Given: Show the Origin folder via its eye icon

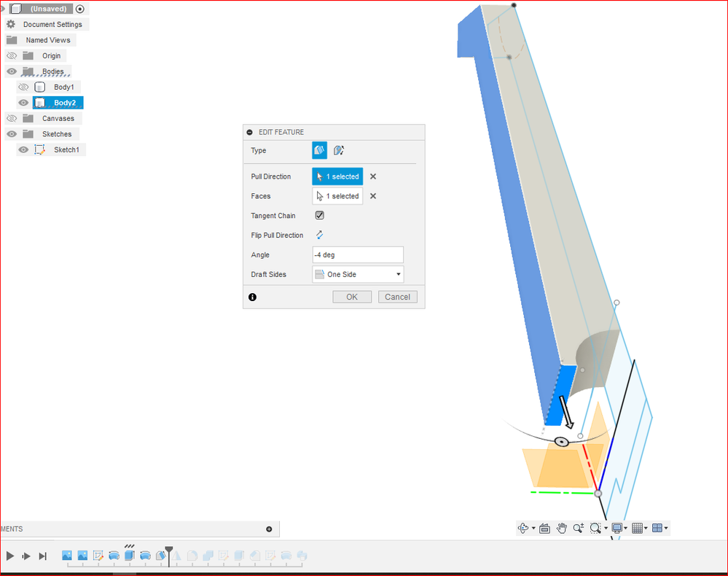Looking at the screenshot, I should [x=12, y=55].
